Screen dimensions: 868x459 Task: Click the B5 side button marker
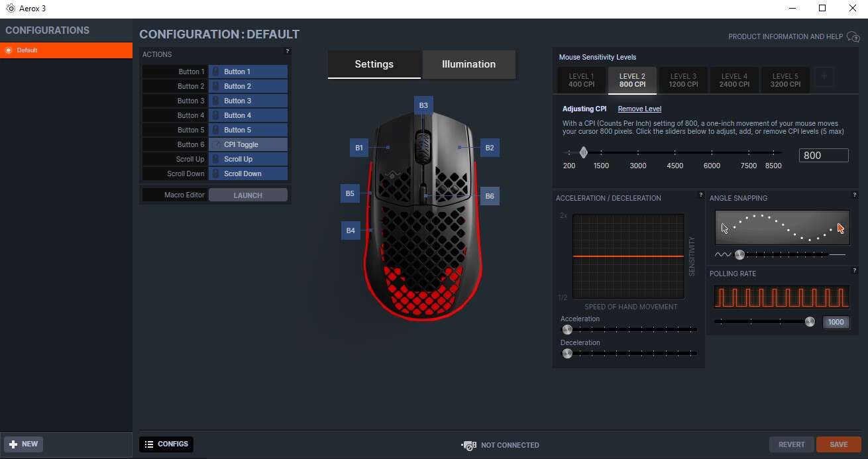[x=350, y=194]
